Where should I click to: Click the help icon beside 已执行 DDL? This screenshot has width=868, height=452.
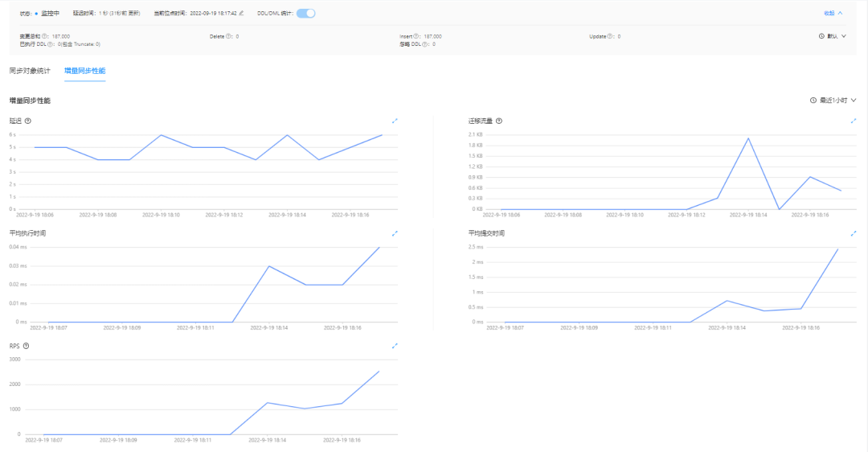pos(51,44)
